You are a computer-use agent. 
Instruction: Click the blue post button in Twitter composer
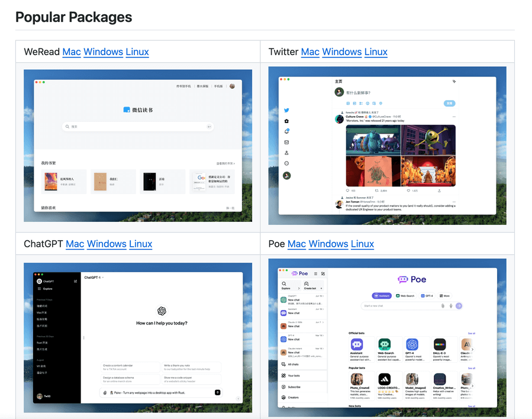click(x=449, y=103)
